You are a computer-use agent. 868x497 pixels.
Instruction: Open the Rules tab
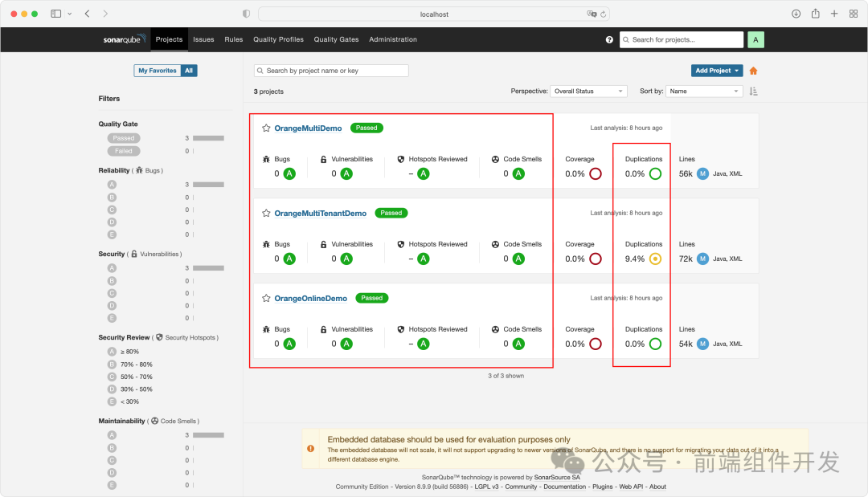234,40
